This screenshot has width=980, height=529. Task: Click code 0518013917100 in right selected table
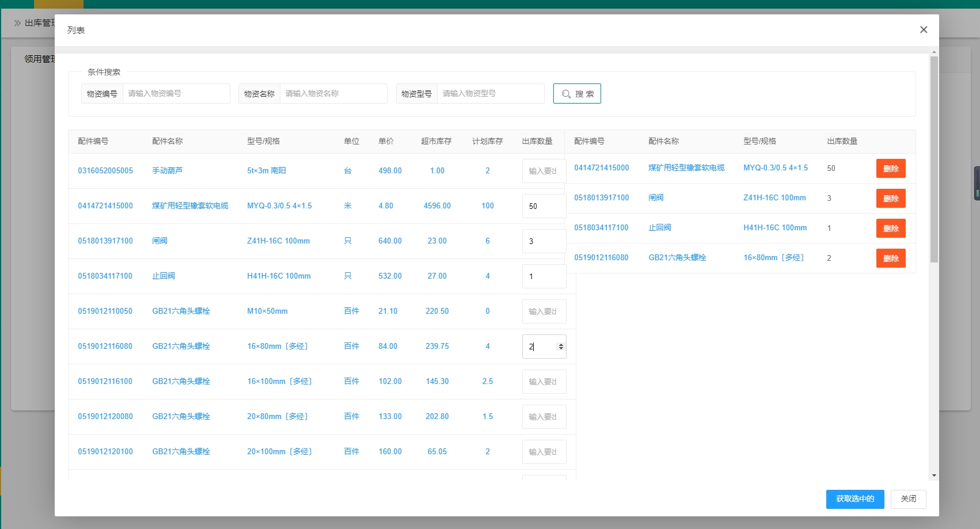602,198
